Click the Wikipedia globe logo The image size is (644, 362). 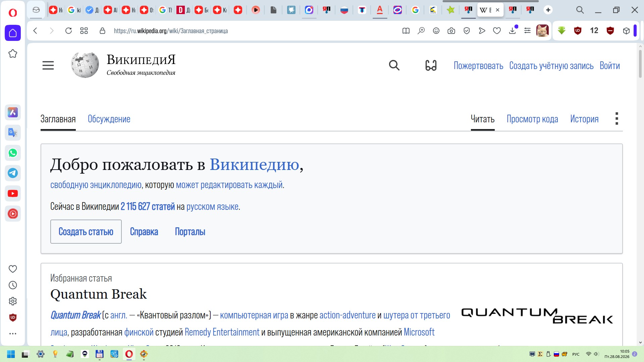tap(85, 65)
